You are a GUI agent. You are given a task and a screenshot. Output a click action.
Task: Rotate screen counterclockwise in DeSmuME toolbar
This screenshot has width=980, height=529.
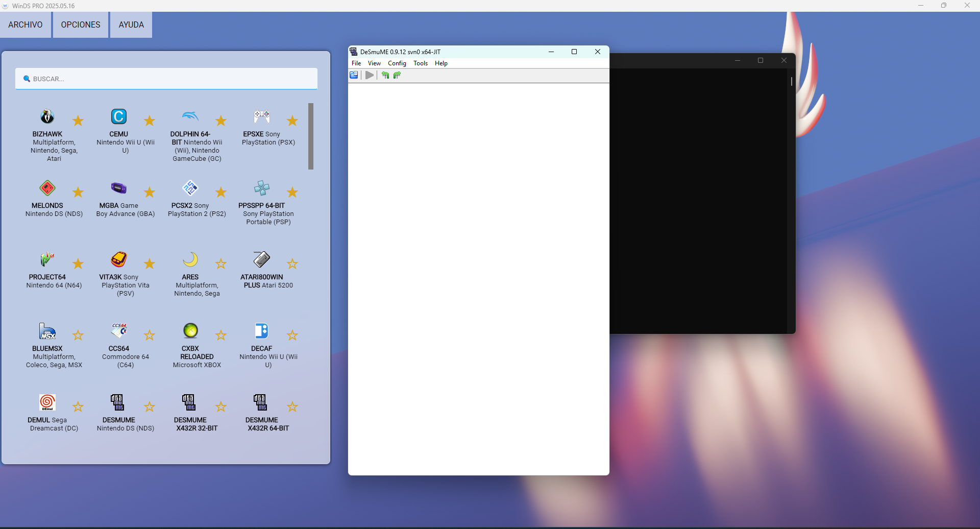pyautogui.click(x=385, y=75)
